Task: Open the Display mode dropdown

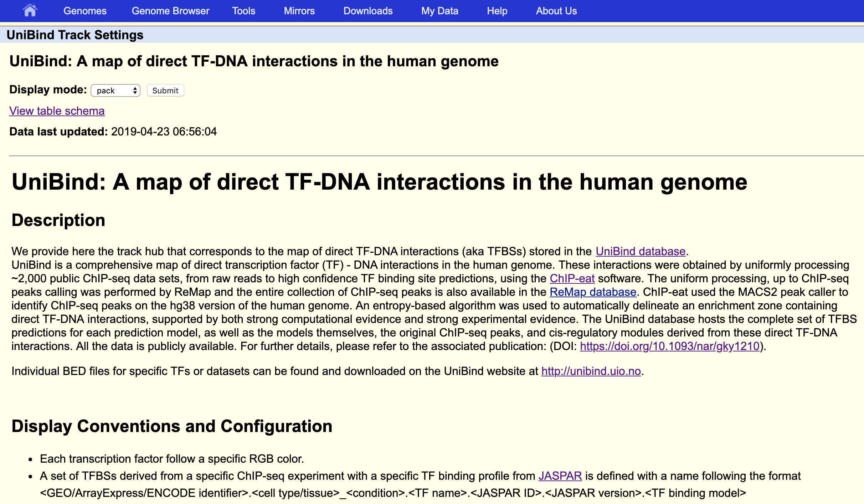Action: click(115, 91)
